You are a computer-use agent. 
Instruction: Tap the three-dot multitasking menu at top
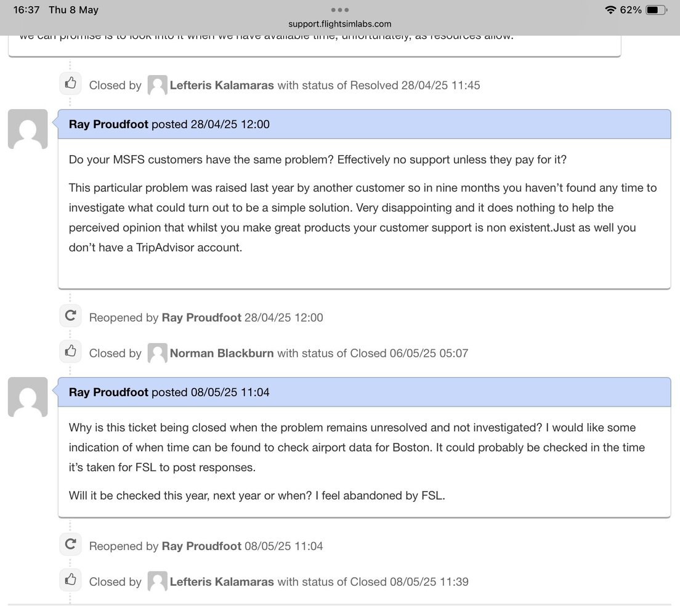339,9
